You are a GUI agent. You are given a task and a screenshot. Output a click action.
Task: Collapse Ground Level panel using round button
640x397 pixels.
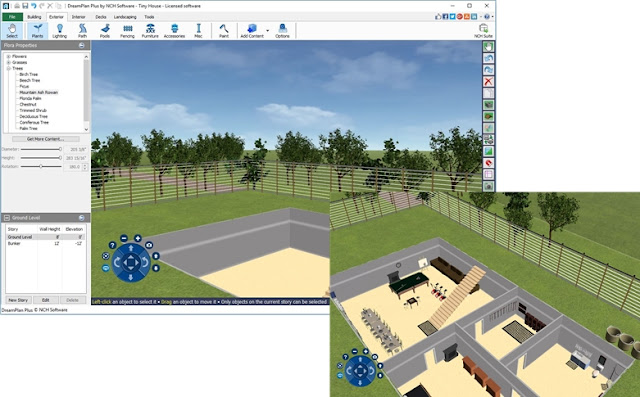[x=82, y=218]
